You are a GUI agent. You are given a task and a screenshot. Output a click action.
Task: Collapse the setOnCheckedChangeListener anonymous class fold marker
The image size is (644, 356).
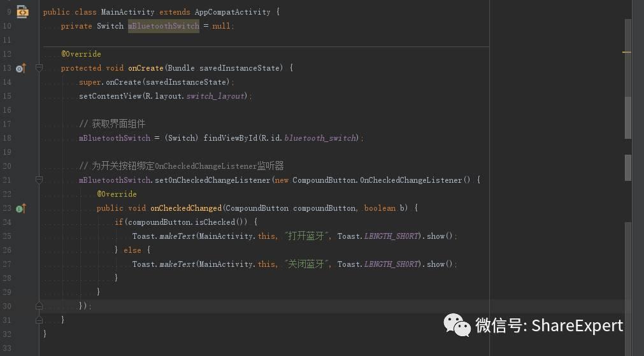coord(39,180)
